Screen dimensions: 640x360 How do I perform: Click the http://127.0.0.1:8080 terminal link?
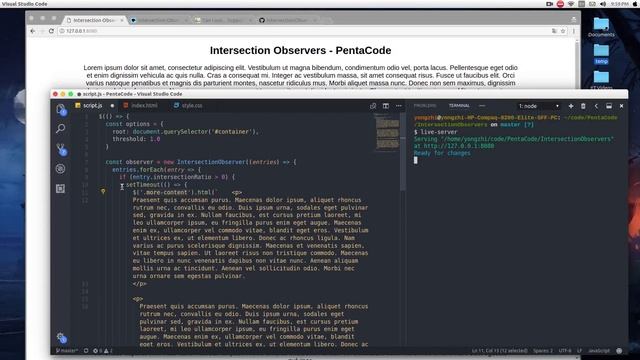tap(459, 146)
